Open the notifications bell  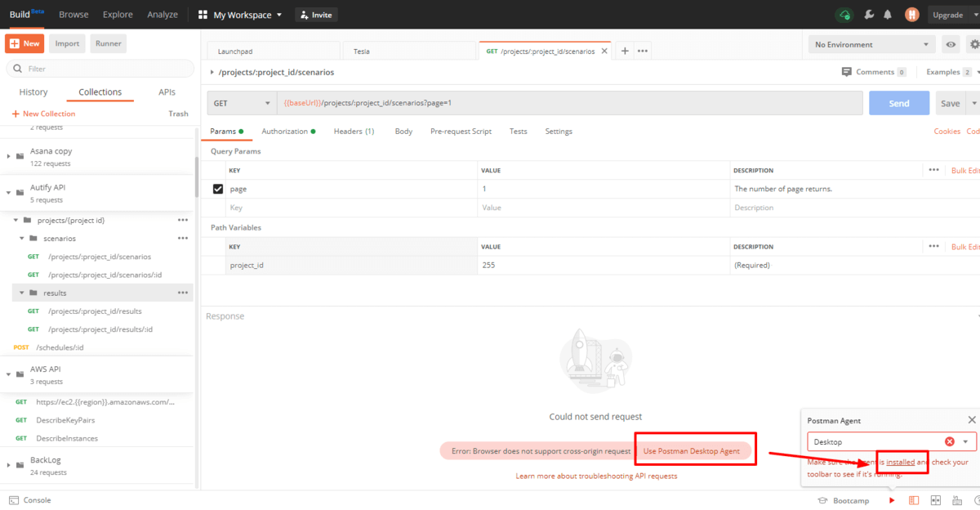(888, 15)
